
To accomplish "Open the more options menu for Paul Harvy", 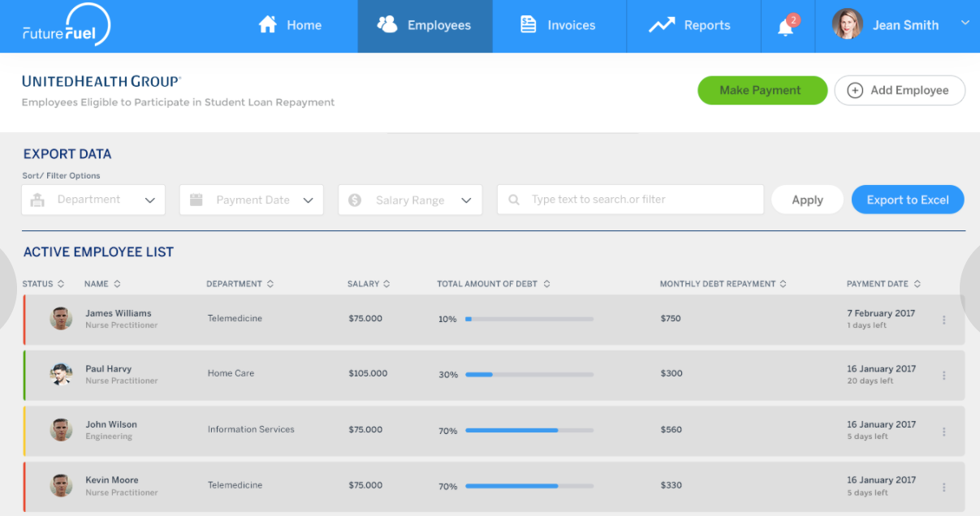I will pos(943,375).
